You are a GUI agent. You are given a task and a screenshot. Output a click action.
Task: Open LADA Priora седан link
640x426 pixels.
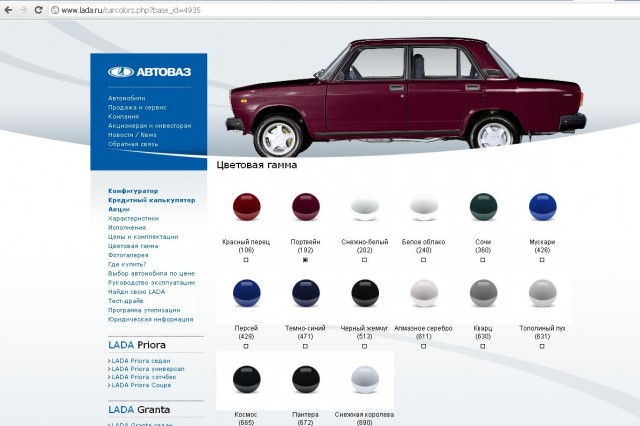[141, 361]
